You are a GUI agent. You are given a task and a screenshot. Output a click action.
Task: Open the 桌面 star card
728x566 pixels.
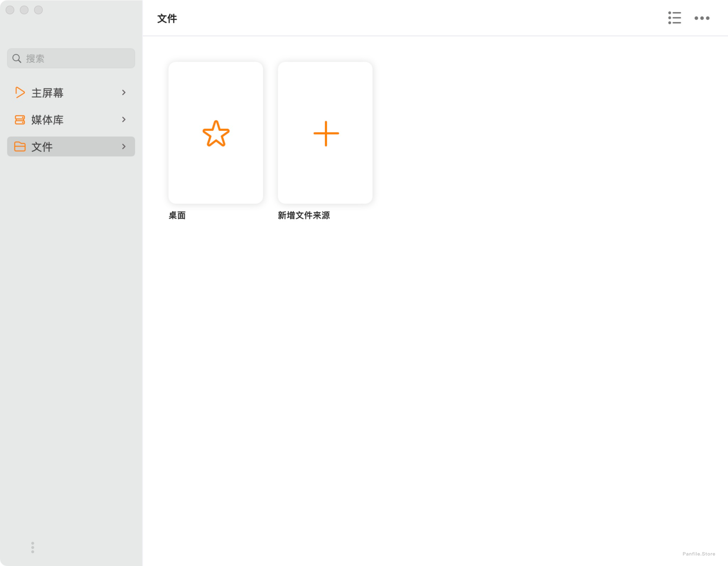(x=216, y=133)
